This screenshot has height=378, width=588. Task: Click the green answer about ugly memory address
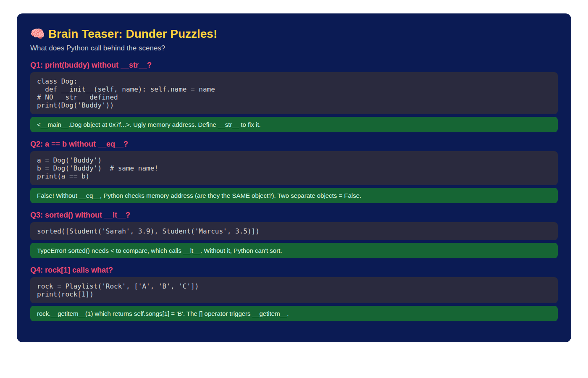[294, 125]
